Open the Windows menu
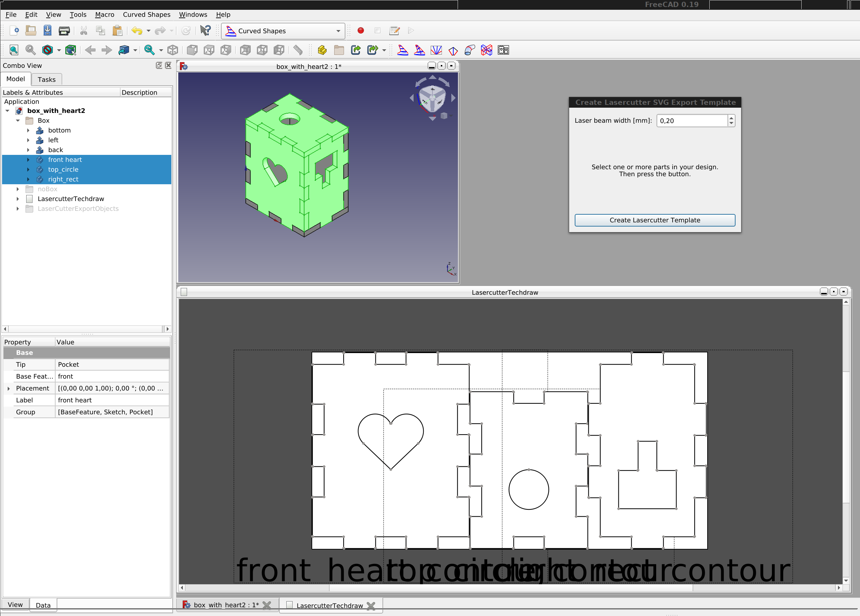 pyautogui.click(x=193, y=15)
